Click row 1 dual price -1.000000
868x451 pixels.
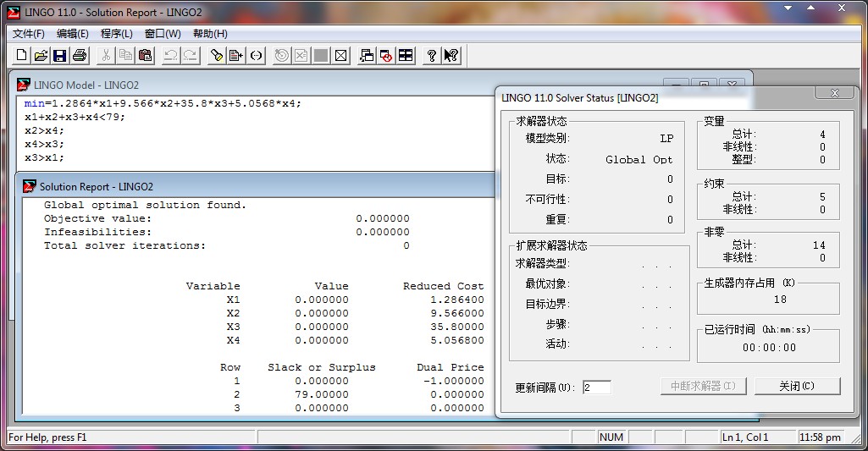coord(453,381)
